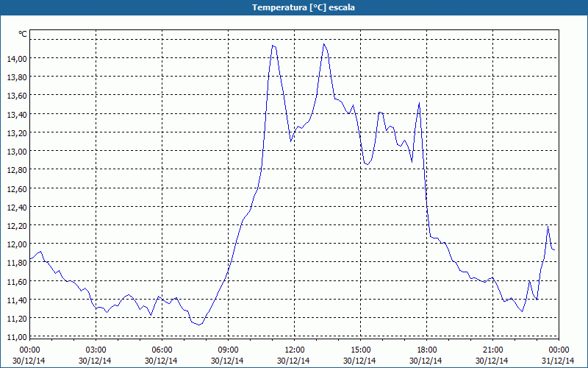
Task: Choose the 12,00 y-axis value
Action: pyautogui.click(x=17, y=244)
